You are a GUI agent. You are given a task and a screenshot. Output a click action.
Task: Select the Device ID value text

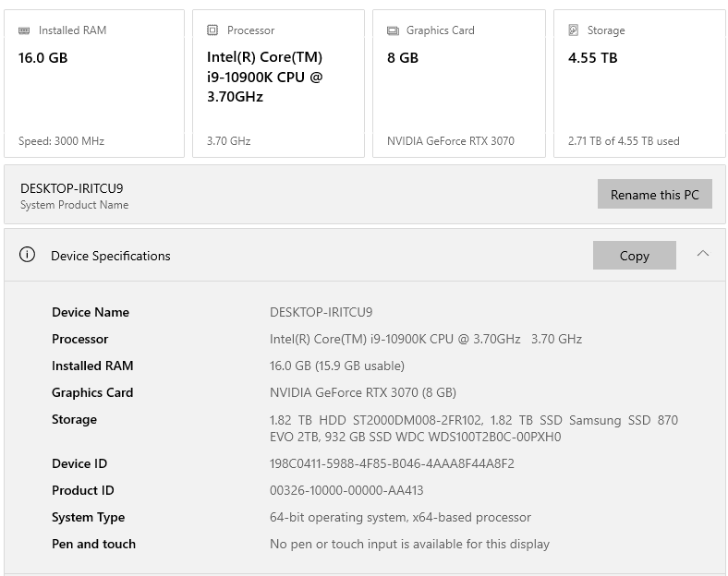click(x=392, y=463)
